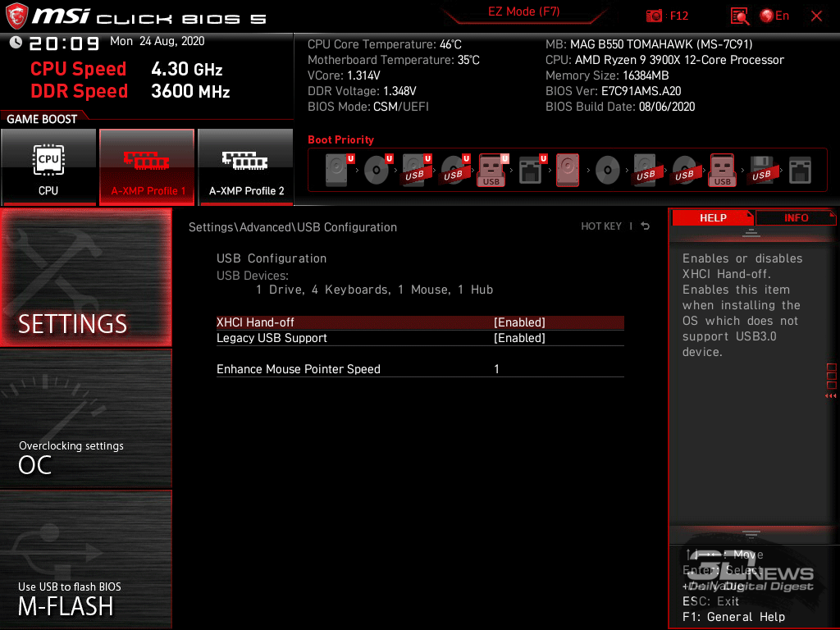The width and height of the screenshot is (840, 630).
Task: Collapse the side panel with the triple arrows
Action: tap(831, 396)
